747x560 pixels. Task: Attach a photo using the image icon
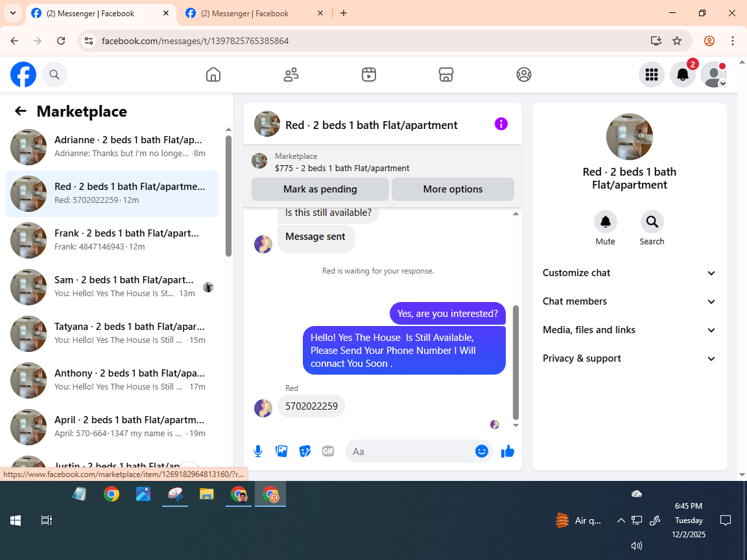(x=281, y=451)
